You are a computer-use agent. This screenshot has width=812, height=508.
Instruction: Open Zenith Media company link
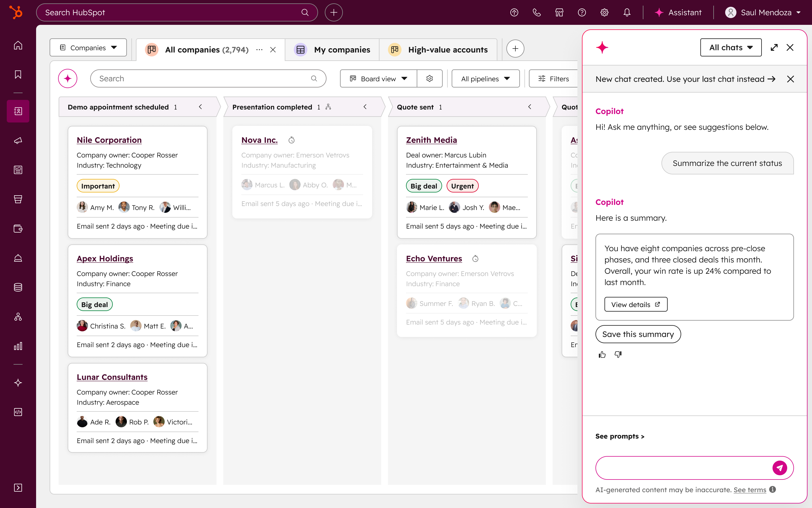431,140
